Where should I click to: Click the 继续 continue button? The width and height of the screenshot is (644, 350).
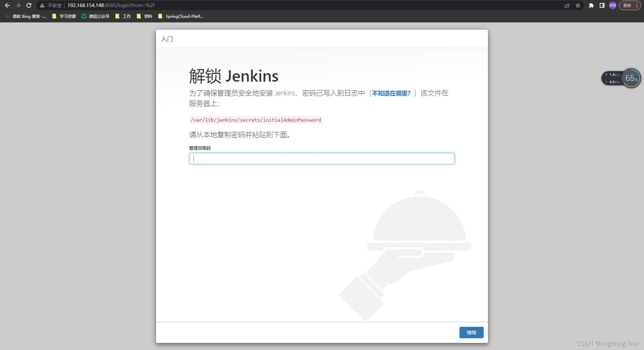(471, 333)
